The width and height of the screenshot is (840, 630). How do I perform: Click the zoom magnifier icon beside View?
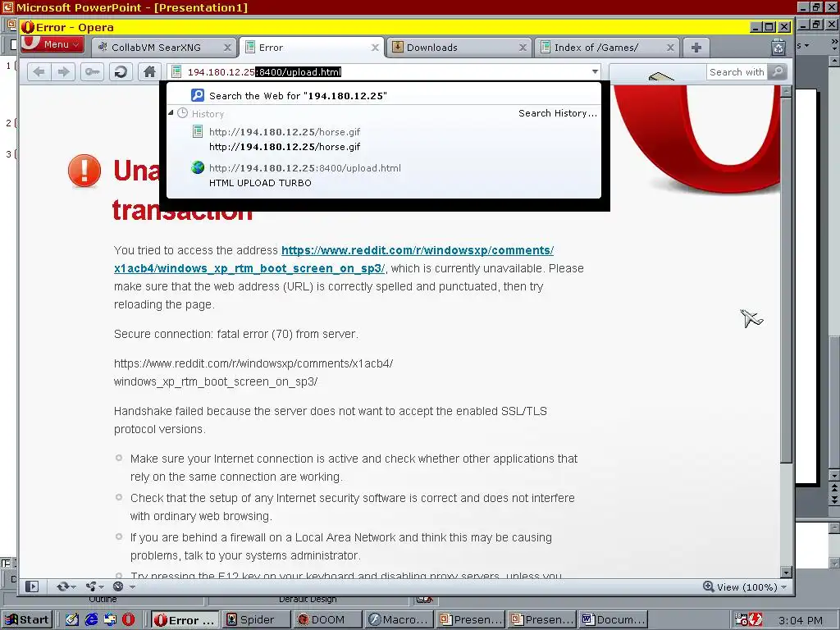pos(708,587)
